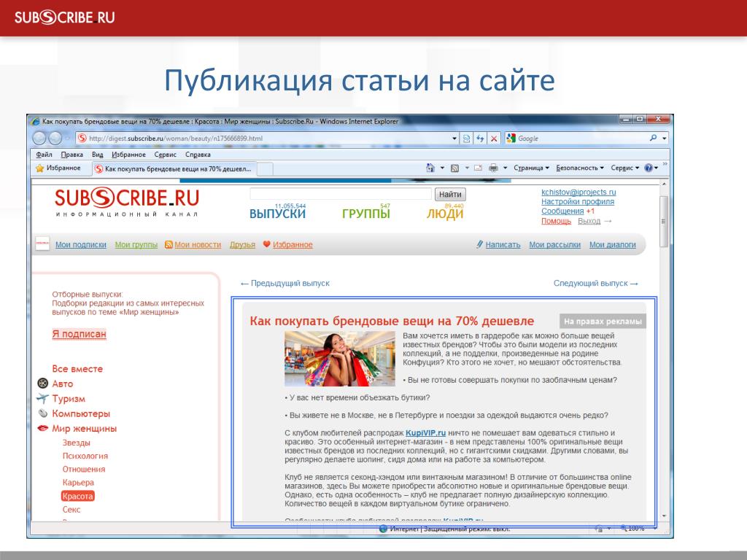Open the Вид menu

(97, 155)
